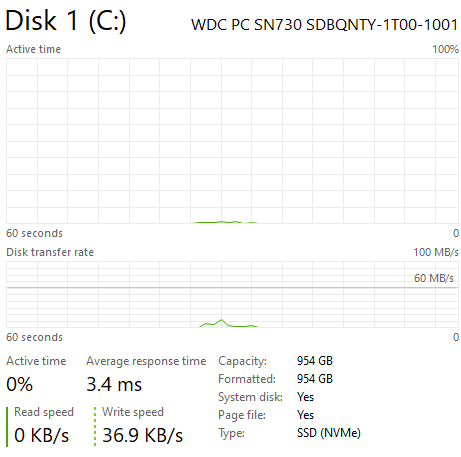The height and width of the screenshot is (457, 461).
Task: Click the dotted green Write speed indicator bar
Action: coord(95,427)
